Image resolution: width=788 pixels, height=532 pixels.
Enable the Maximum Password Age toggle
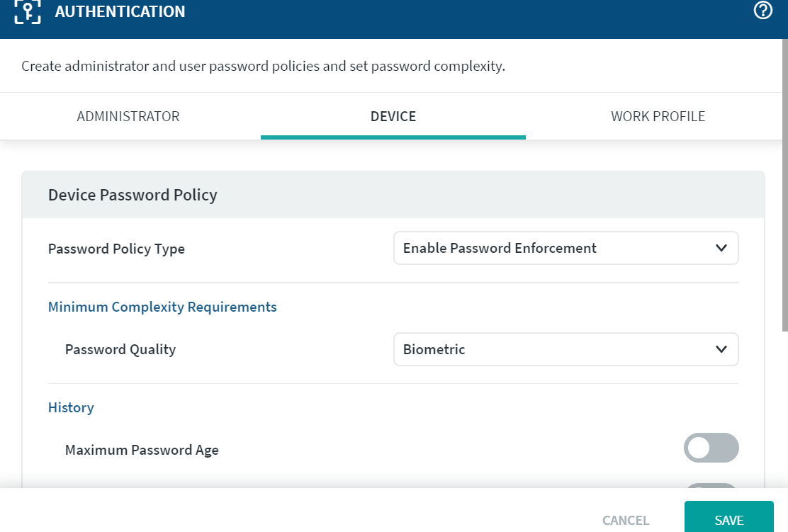coord(711,448)
